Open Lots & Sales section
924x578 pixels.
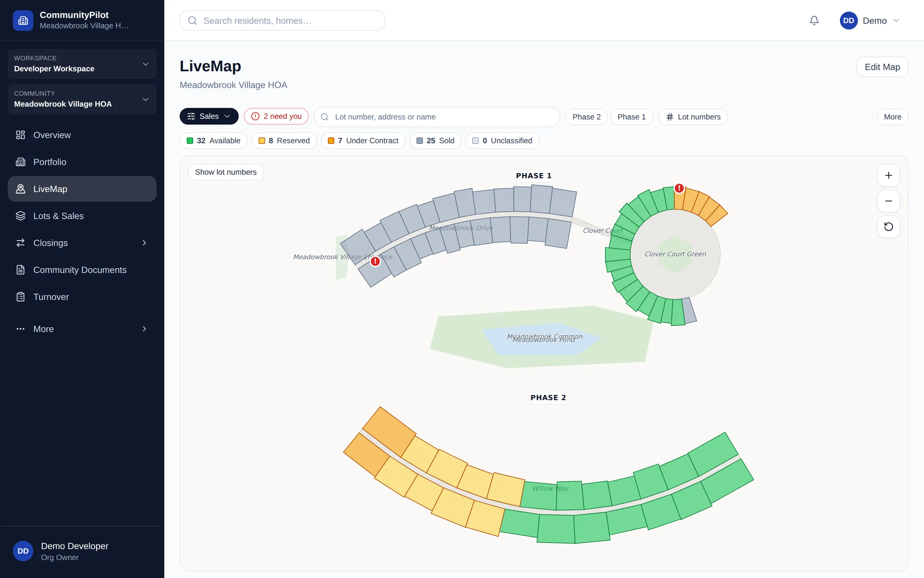click(82, 216)
